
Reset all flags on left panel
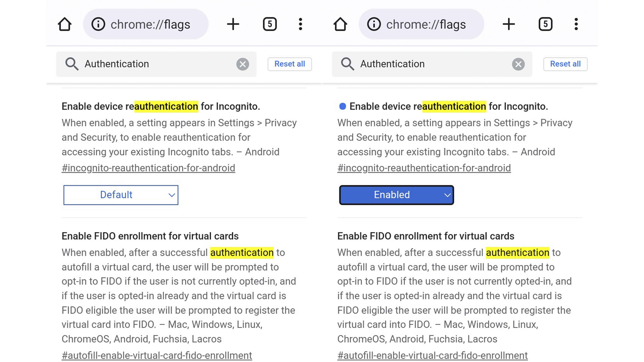point(290,64)
